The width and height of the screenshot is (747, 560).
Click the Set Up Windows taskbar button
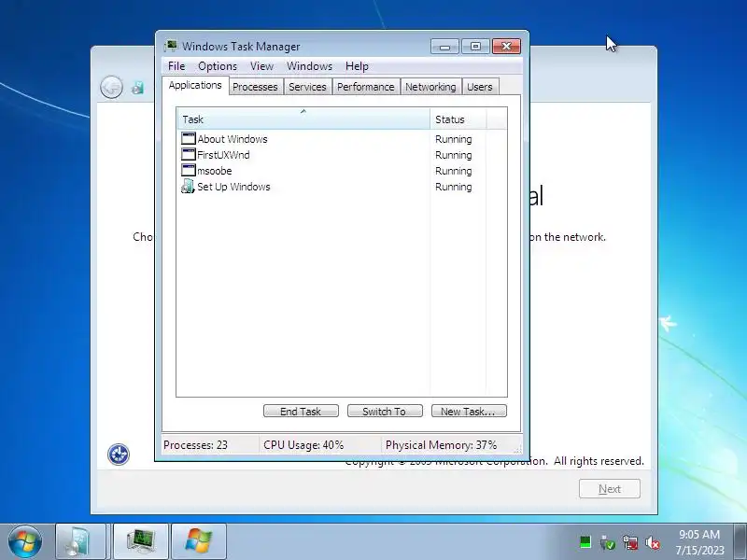(x=80, y=541)
